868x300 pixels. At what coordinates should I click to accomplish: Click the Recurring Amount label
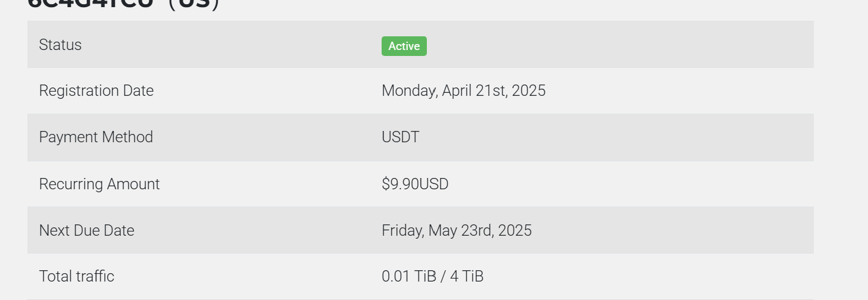tap(99, 184)
